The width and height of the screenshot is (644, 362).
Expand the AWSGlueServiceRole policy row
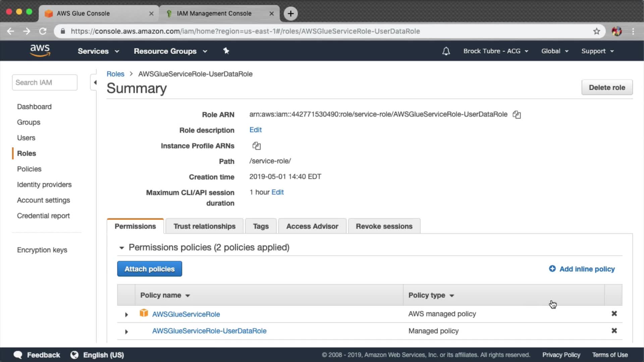(x=126, y=314)
